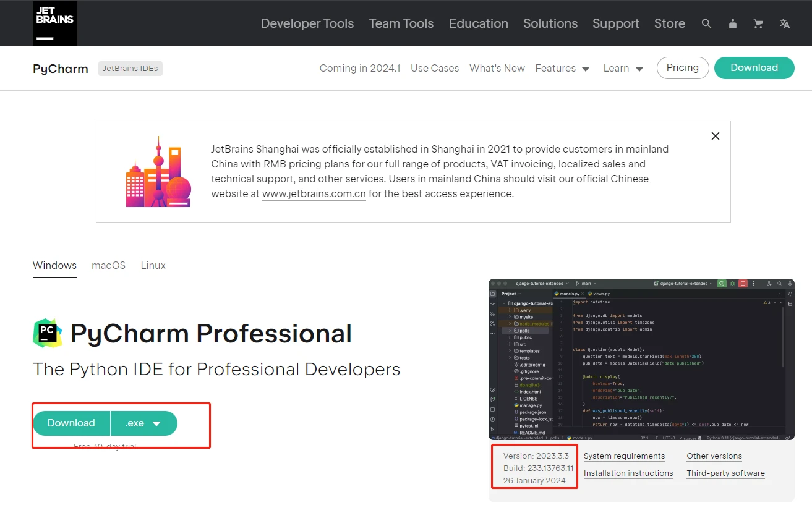Open the site search magnifier icon

pyautogui.click(x=706, y=23)
